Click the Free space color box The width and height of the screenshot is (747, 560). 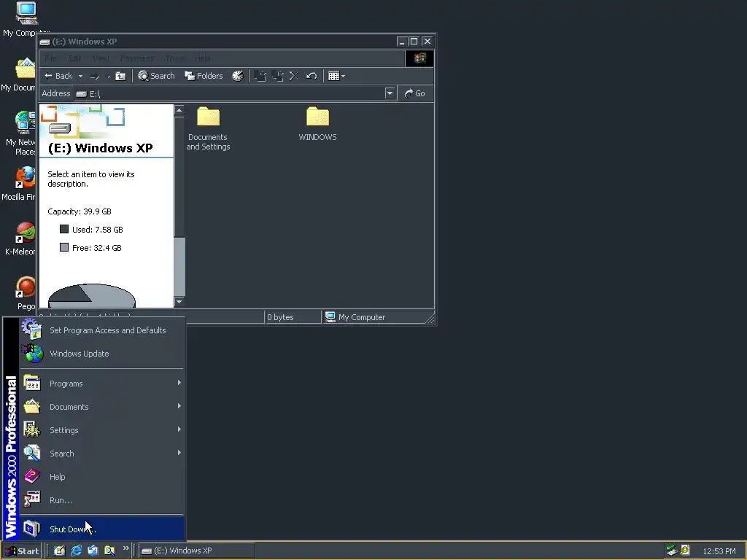tap(64, 247)
